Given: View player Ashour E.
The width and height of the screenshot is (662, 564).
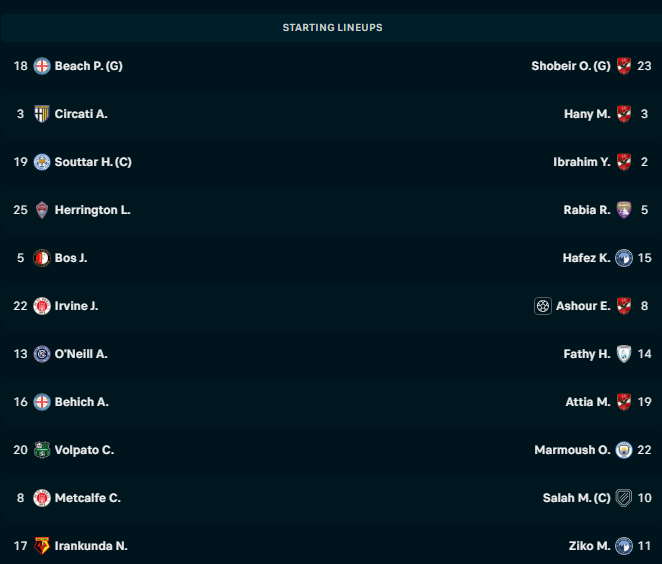Looking at the screenshot, I should tap(583, 306).
